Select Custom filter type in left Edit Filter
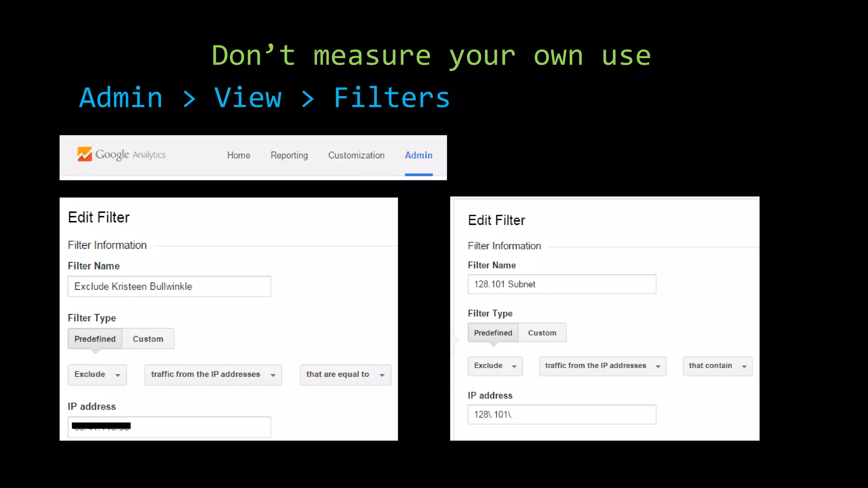 click(148, 339)
